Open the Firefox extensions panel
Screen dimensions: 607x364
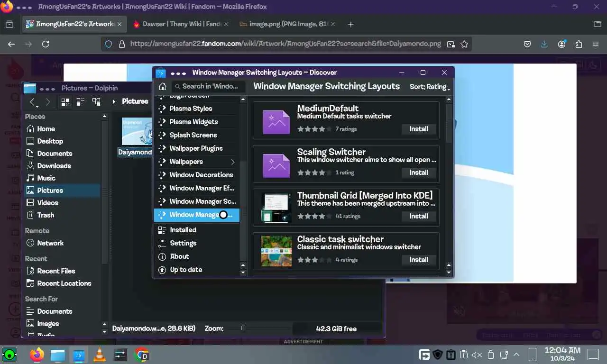tap(579, 44)
